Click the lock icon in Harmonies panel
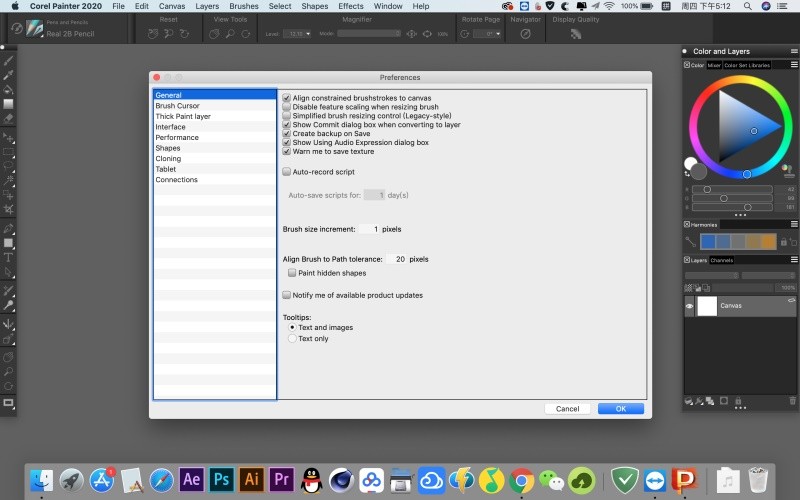 pyautogui.click(x=784, y=242)
